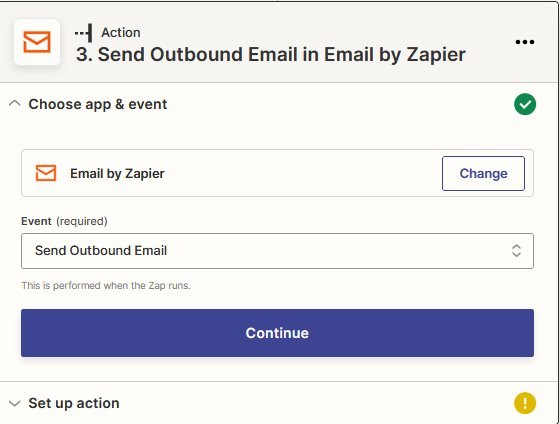This screenshot has height=424, width=560.
Task: Click the Email by Zapier app name text
Action: (x=117, y=173)
